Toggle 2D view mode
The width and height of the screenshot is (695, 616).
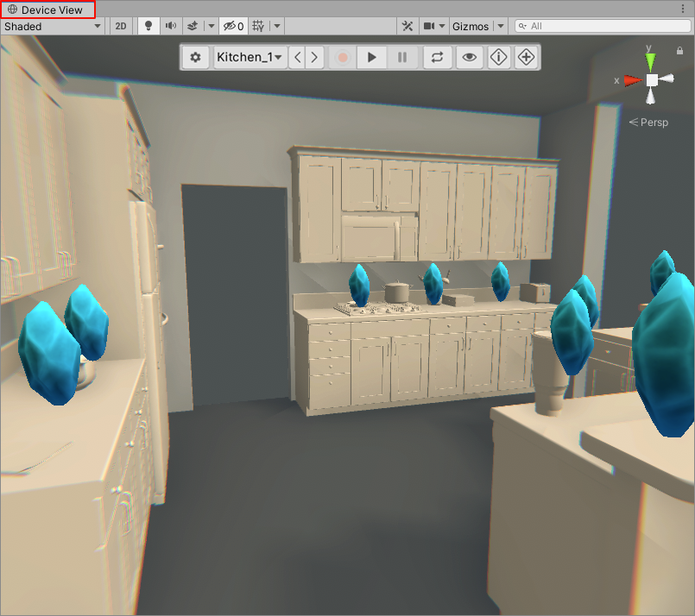coord(121,27)
